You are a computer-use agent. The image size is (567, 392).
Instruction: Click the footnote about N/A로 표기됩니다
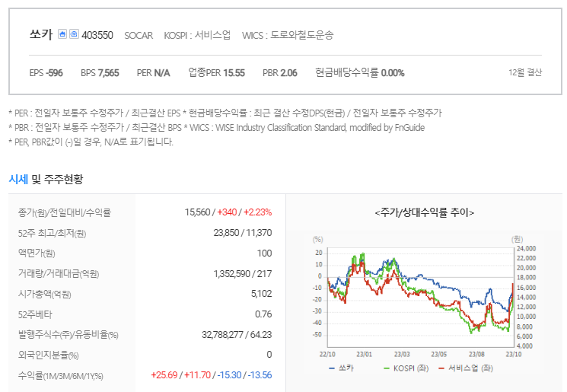(x=91, y=142)
